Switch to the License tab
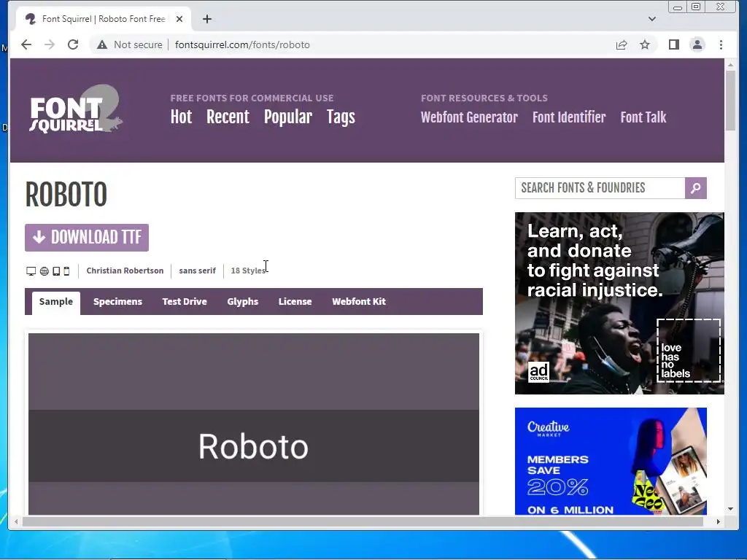 pos(295,301)
